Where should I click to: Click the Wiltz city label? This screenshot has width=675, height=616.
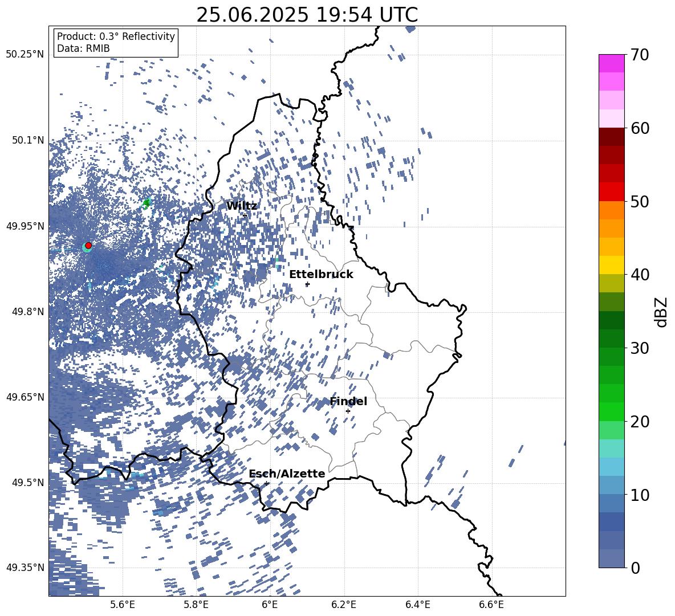pyautogui.click(x=242, y=206)
